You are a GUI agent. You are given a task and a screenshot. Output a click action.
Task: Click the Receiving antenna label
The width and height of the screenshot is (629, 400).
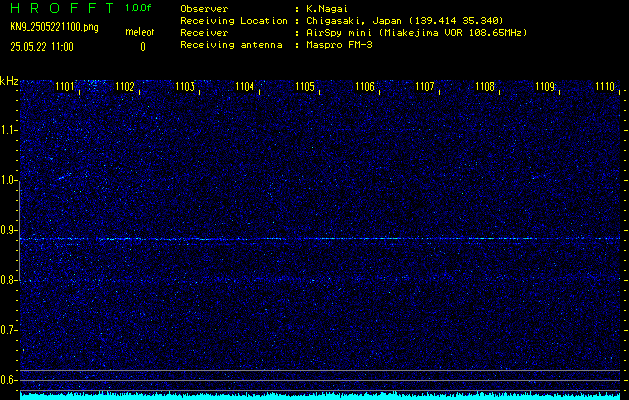tap(231, 45)
